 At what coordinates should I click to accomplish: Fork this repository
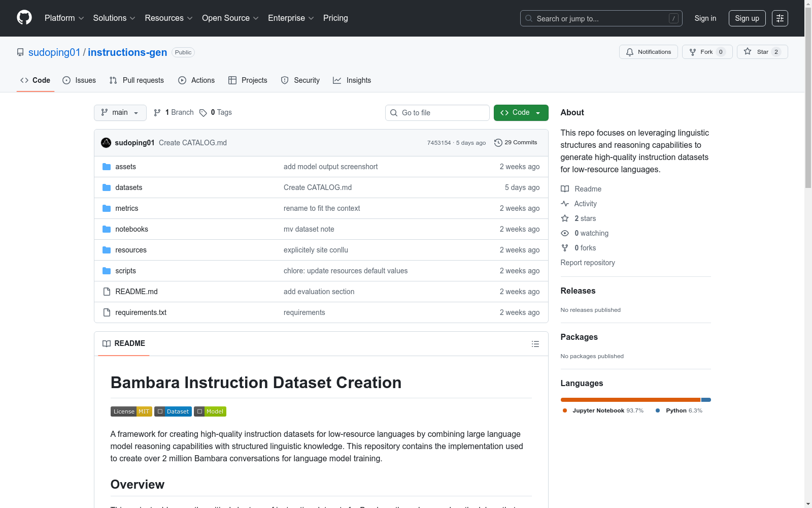pos(707,52)
